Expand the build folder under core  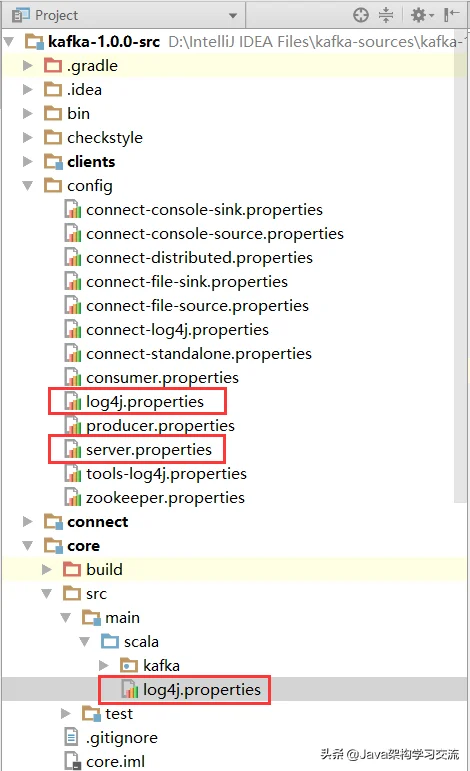pyautogui.click(x=47, y=569)
